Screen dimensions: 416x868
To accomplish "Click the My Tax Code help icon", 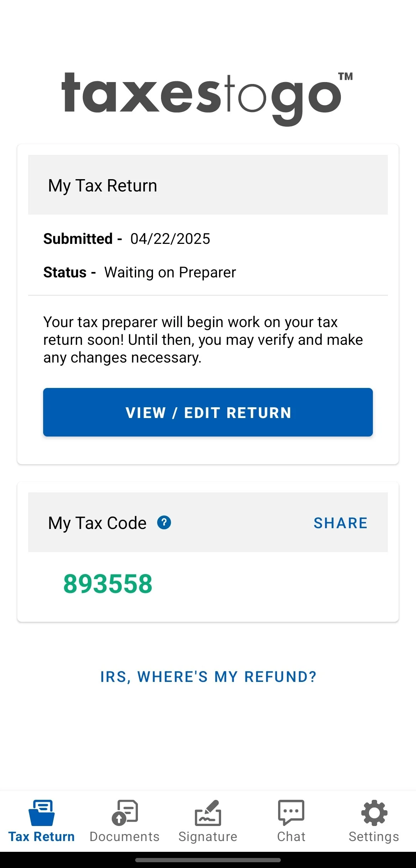I will 164,523.
